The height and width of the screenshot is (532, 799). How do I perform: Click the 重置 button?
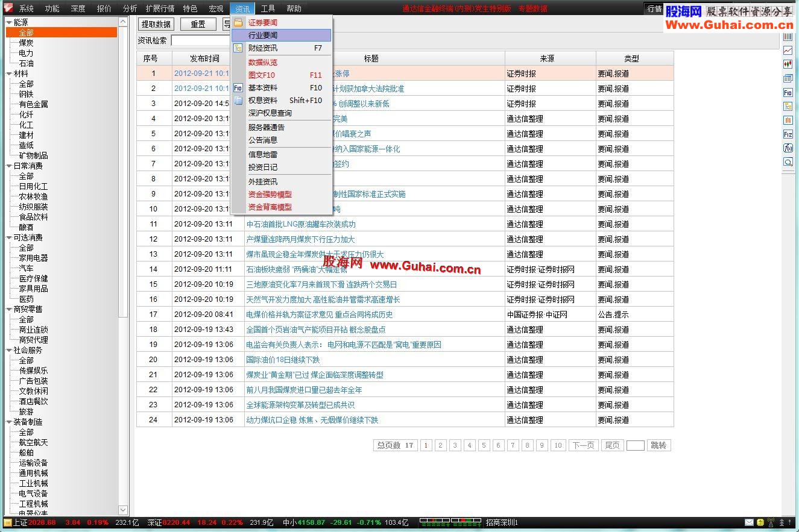[x=198, y=24]
